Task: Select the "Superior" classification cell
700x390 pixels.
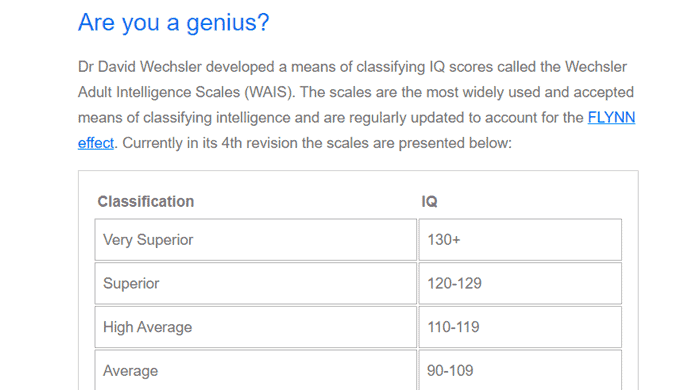Action: click(255, 283)
